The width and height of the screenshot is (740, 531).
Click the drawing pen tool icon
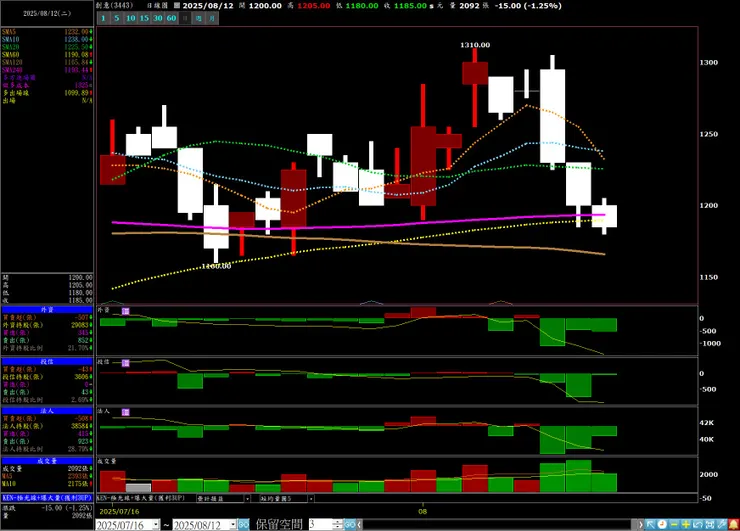(722, 524)
